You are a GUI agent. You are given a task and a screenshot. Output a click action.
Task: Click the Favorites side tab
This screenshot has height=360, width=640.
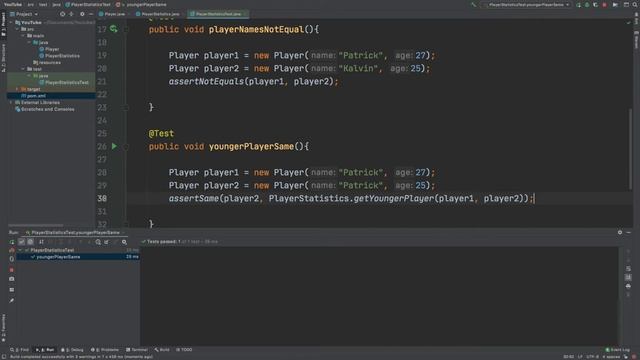pos(3,328)
